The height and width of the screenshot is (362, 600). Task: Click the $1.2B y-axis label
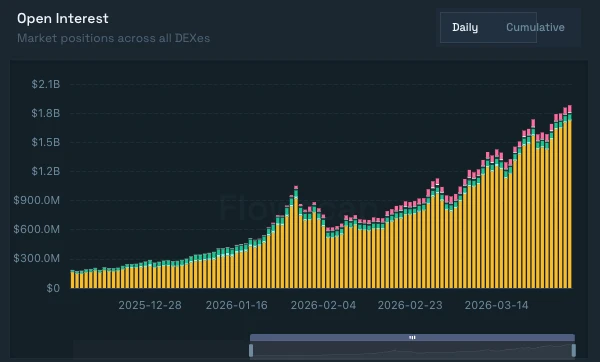[46, 171]
